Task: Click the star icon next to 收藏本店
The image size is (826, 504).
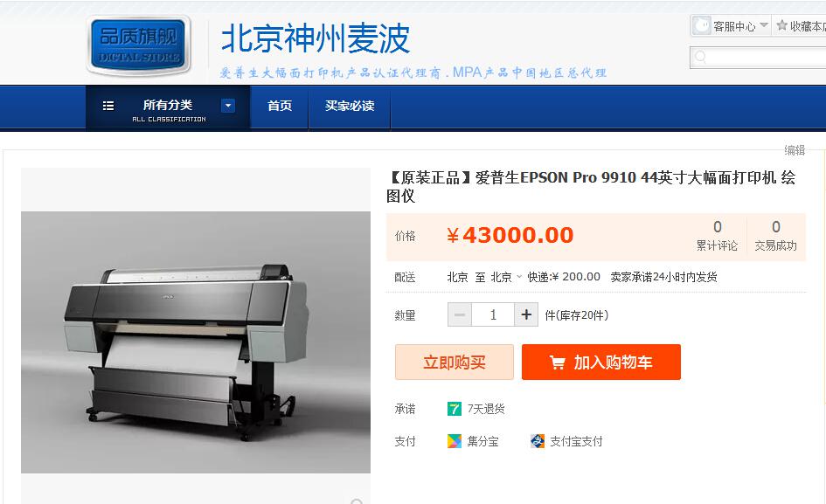Action: 781,25
